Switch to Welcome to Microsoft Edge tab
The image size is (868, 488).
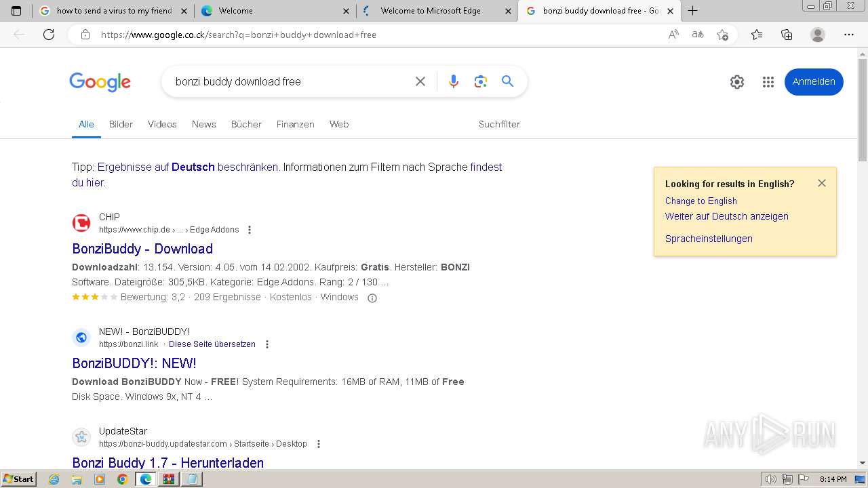click(x=437, y=11)
